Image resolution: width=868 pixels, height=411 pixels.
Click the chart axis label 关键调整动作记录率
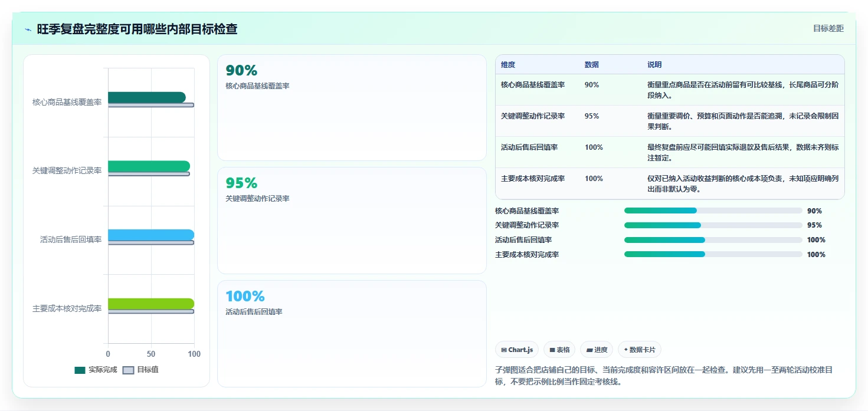67,170
